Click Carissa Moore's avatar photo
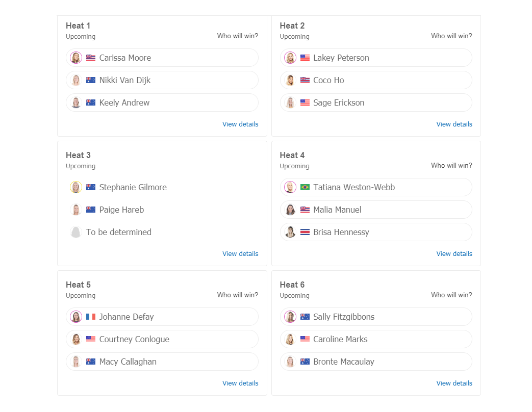Screen dimensions: 532x412 click(76, 58)
